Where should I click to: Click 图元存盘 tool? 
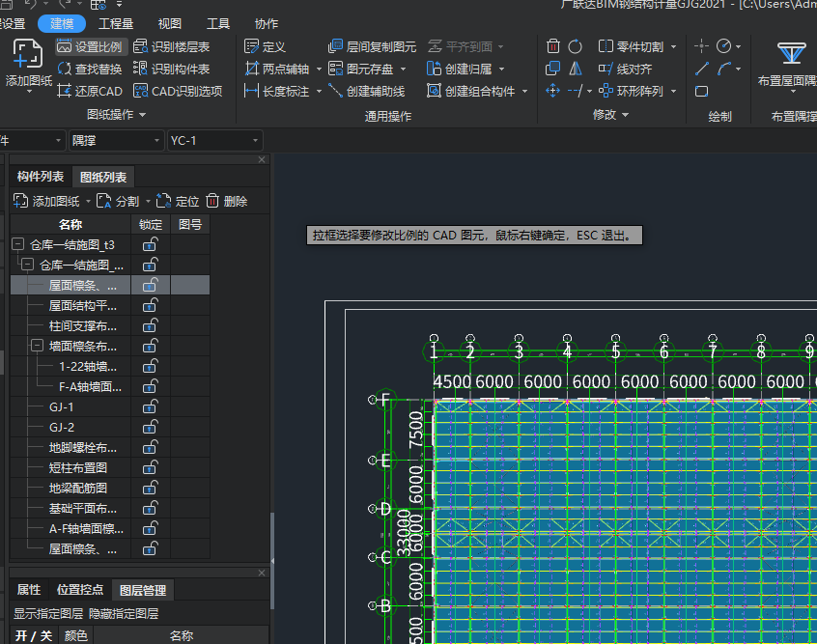361,69
